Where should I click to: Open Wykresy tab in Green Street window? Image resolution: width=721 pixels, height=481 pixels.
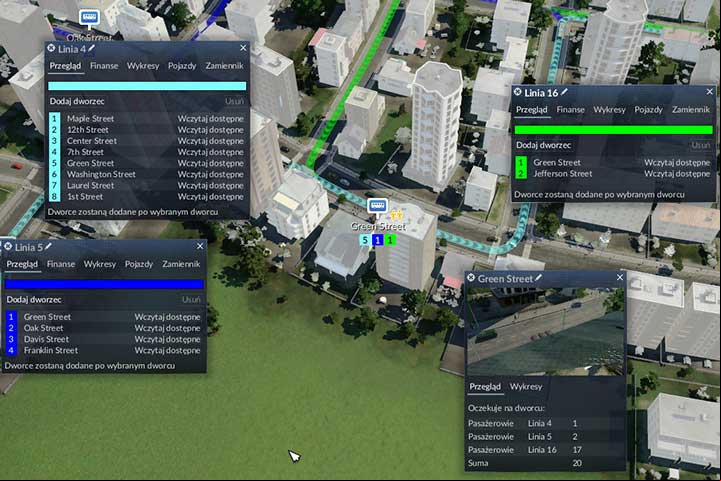pos(526,387)
